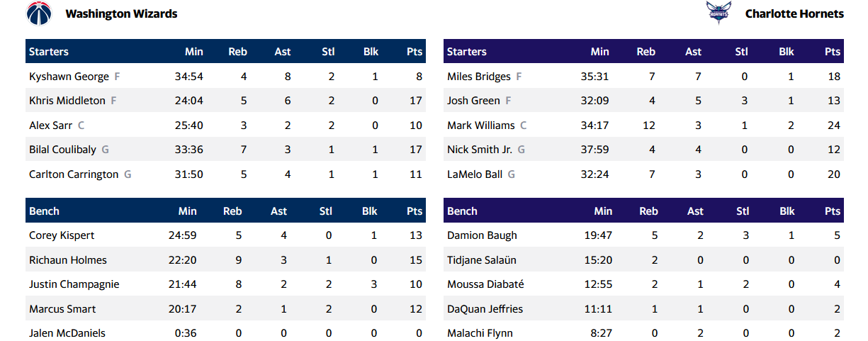The height and width of the screenshot is (341, 868).
Task: Open the Washington Wizards team name link
Action: (121, 13)
